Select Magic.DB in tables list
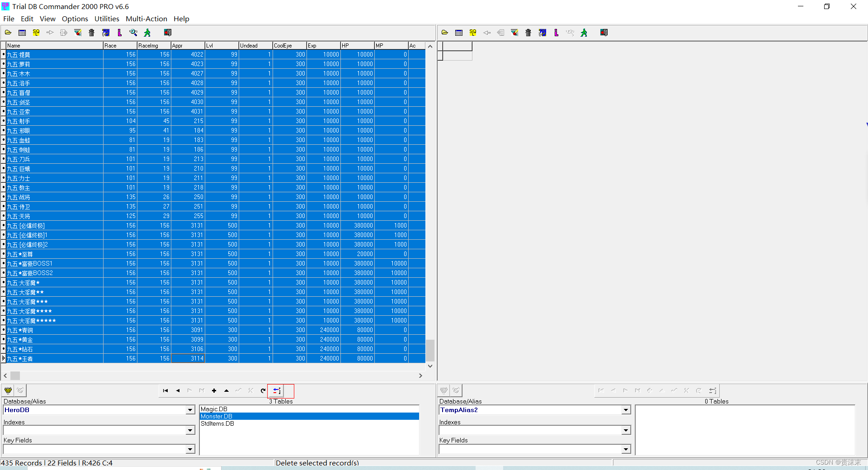The width and height of the screenshot is (868, 470). pos(309,409)
